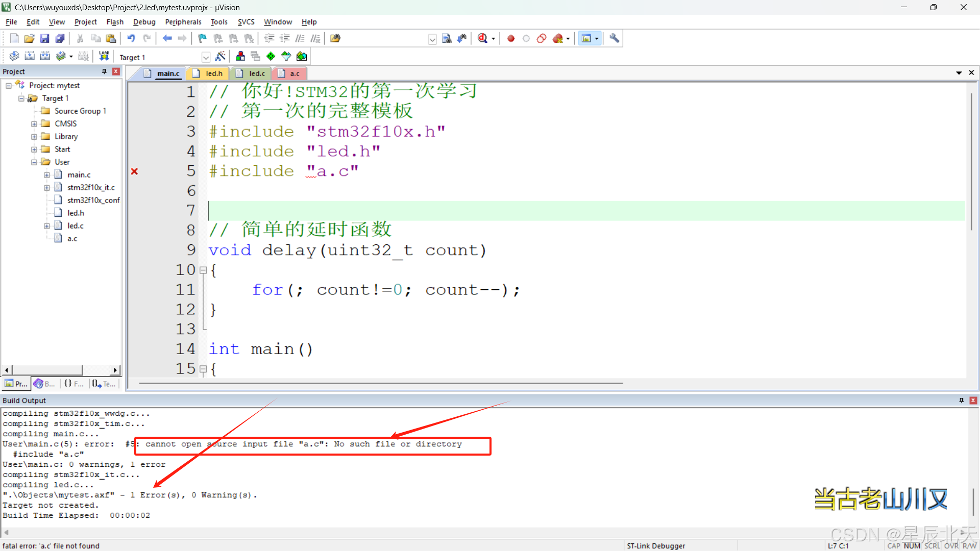Select a.c file in project tree

pos(72,238)
